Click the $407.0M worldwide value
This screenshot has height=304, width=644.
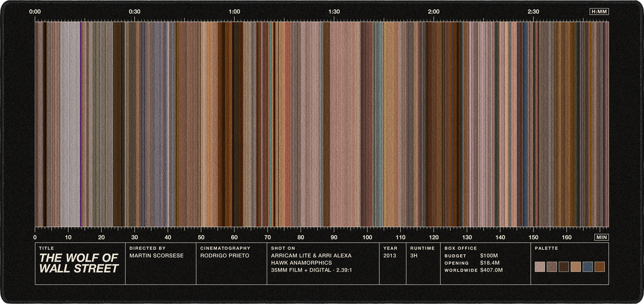pos(492,270)
